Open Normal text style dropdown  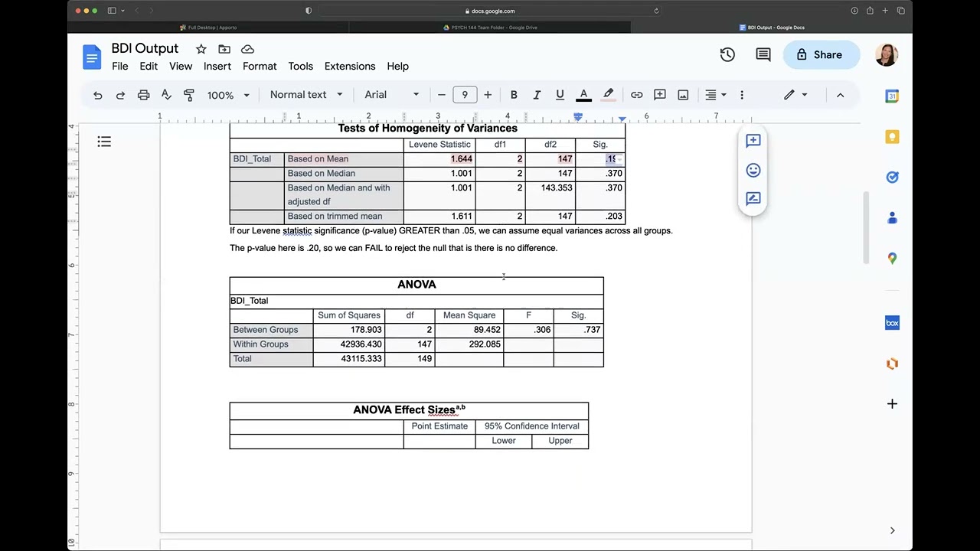tap(306, 95)
